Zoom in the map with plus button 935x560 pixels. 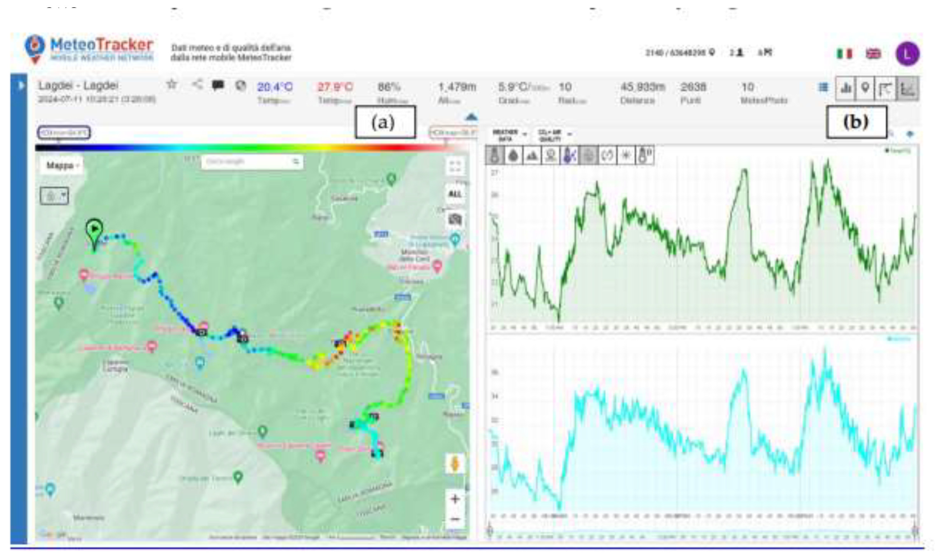coord(455,499)
